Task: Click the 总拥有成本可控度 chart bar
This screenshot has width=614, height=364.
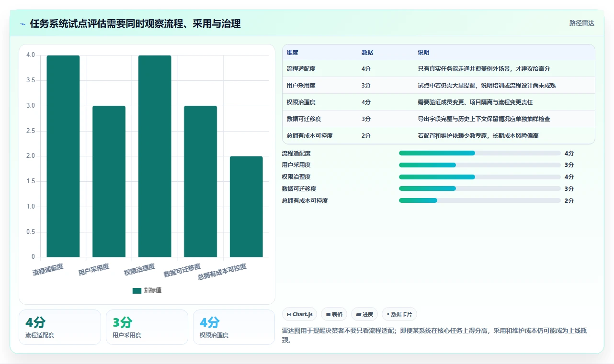Action: (246, 207)
